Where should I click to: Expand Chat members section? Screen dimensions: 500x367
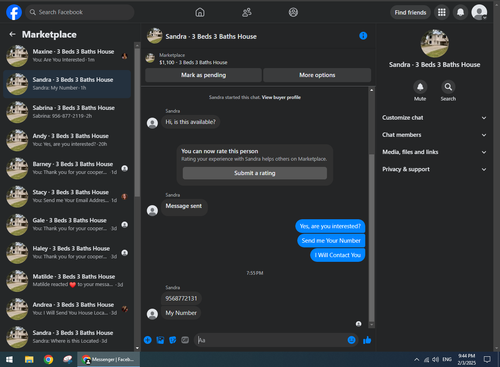point(434,135)
